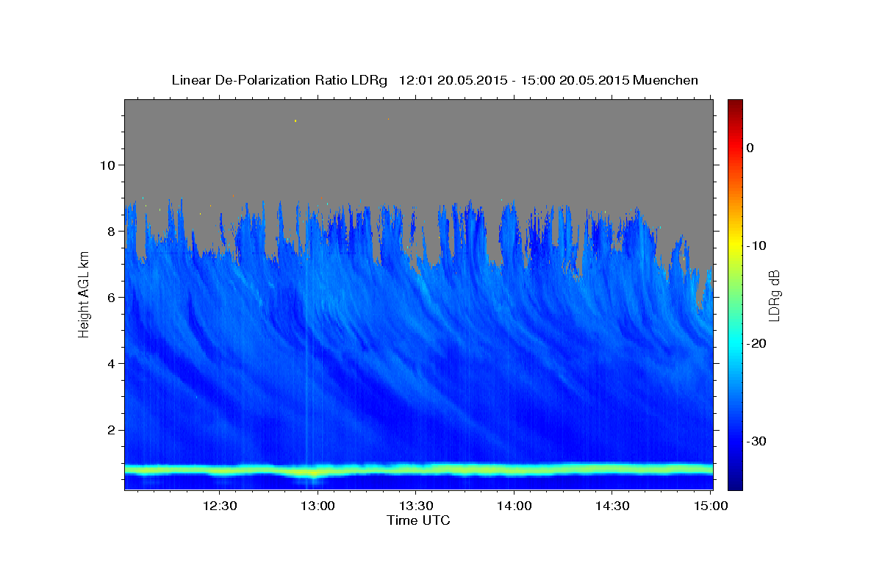This screenshot has height=588, width=882.
Task: Click the height tick label 2
Action: point(110,430)
